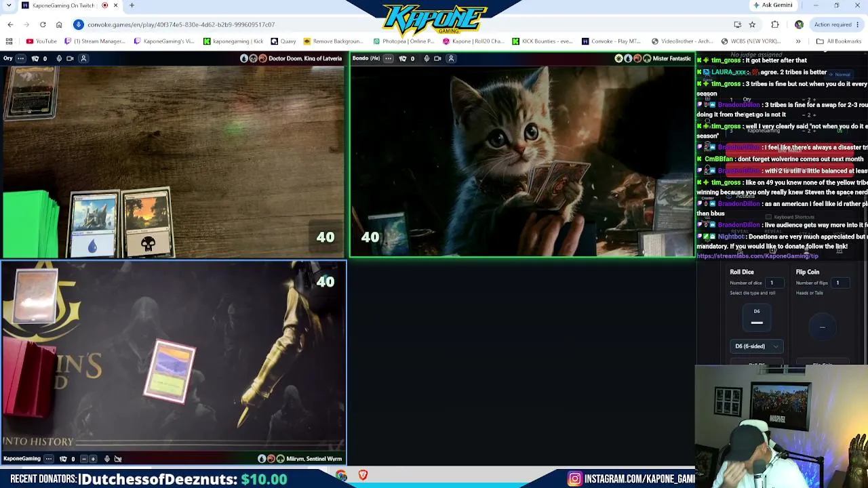Viewport: 868px width, 488px height.
Task: Toggle KaponeGaming's microphone icon
Action: pos(106,459)
